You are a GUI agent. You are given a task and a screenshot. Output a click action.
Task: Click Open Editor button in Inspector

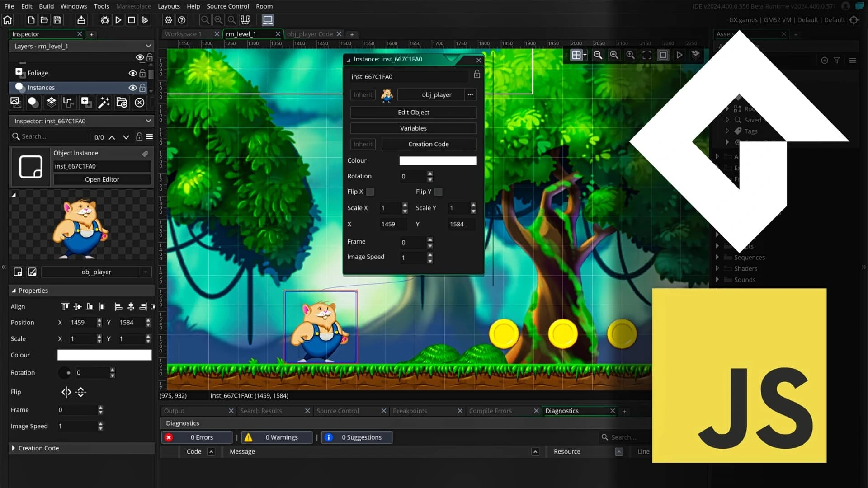point(102,179)
